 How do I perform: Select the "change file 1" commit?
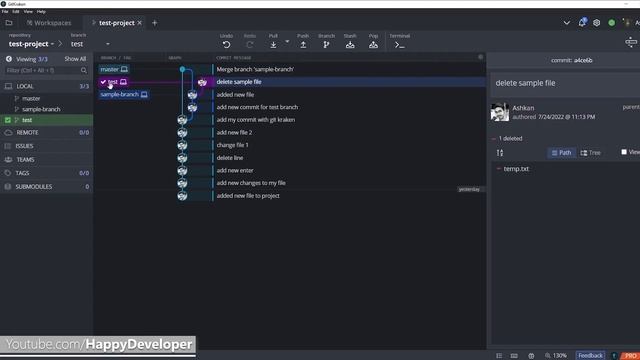(x=232, y=145)
